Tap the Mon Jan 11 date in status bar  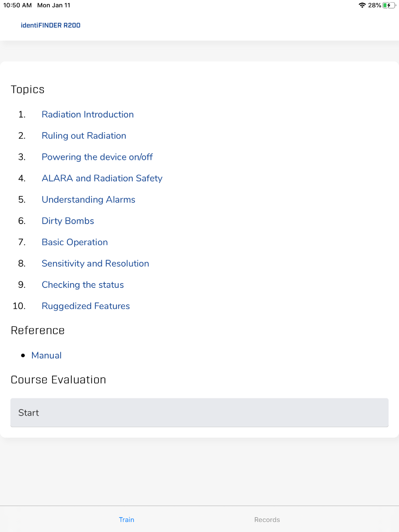coord(53,5)
